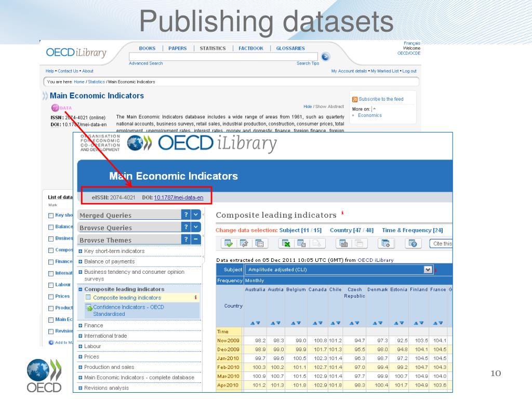Open help for Merged Queries panel
This screenshot has width=532, height=399.
pos(185,215)
